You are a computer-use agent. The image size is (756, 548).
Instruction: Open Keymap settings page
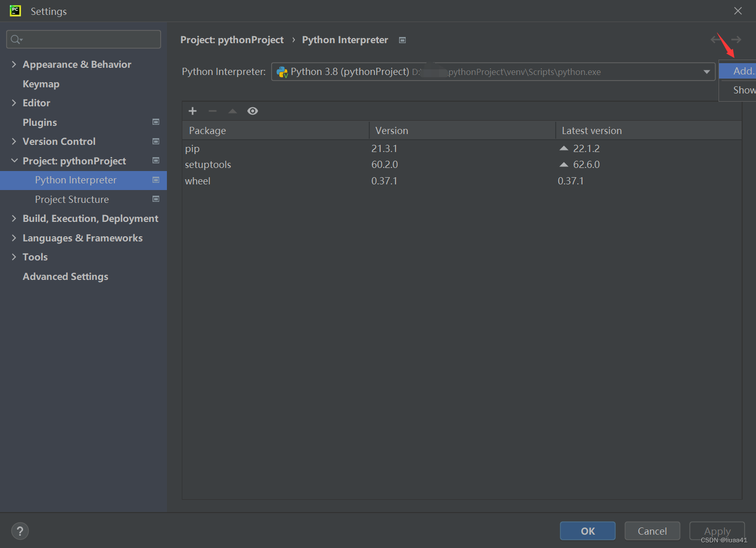point(41,84)
